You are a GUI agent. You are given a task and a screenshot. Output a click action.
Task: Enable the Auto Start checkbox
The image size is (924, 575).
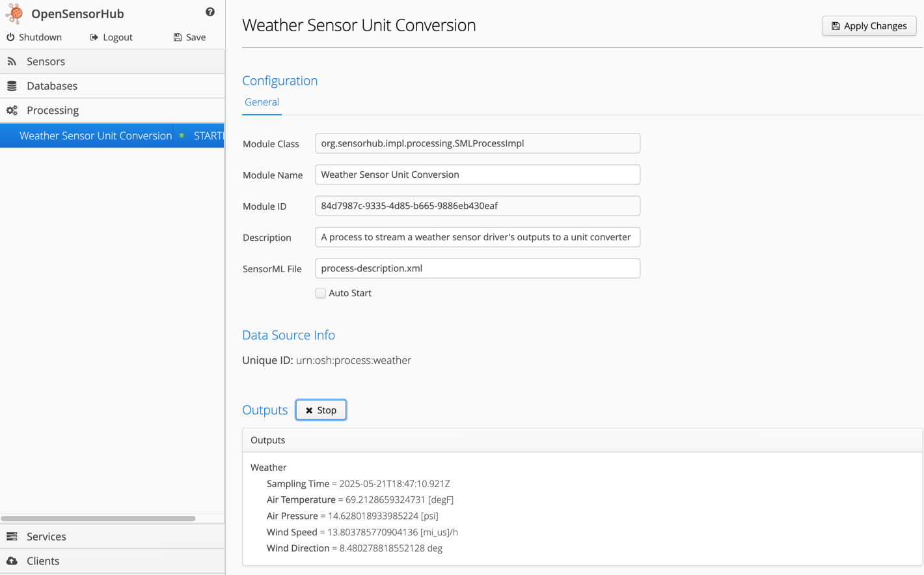[x=321, y=293]
